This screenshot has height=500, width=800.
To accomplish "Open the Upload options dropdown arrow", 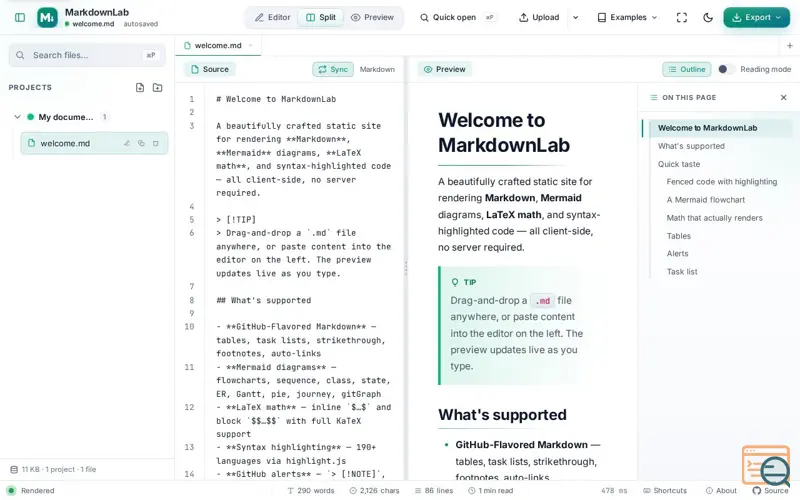I will pos(576,17).
